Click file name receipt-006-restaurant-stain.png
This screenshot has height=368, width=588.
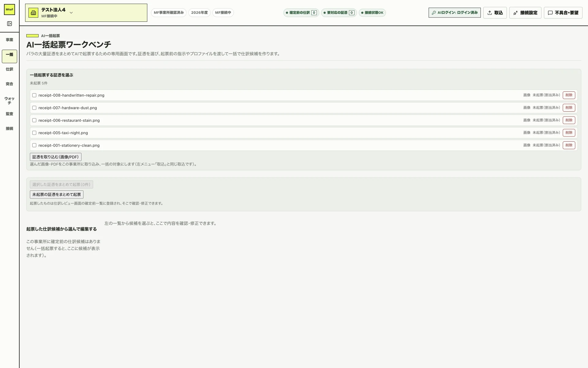(x=69, y=121)
